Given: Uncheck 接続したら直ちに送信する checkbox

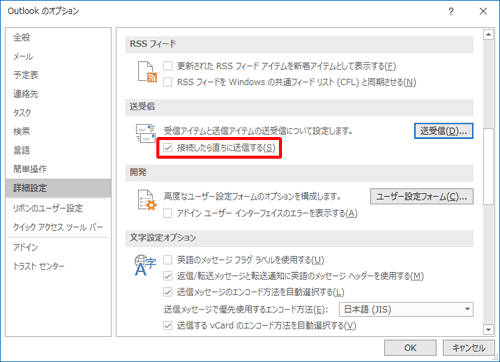Looking at the screenshot, I should tap(168, 148).
